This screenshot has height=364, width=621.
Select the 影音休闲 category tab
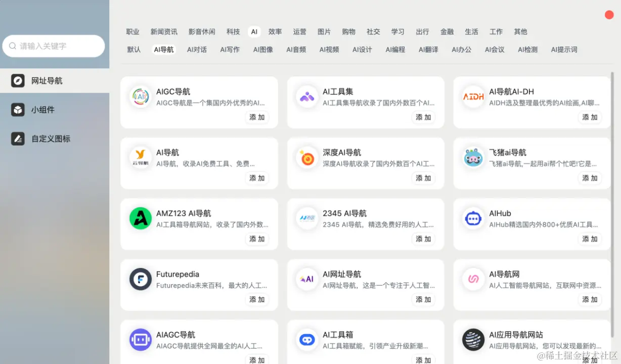202,32
